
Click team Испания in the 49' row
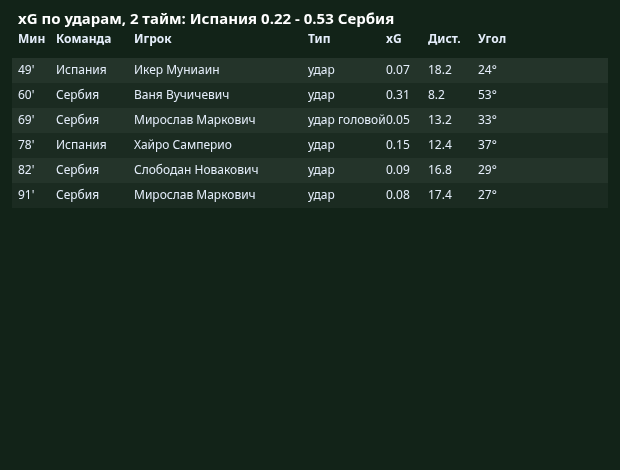pos(81,70)
